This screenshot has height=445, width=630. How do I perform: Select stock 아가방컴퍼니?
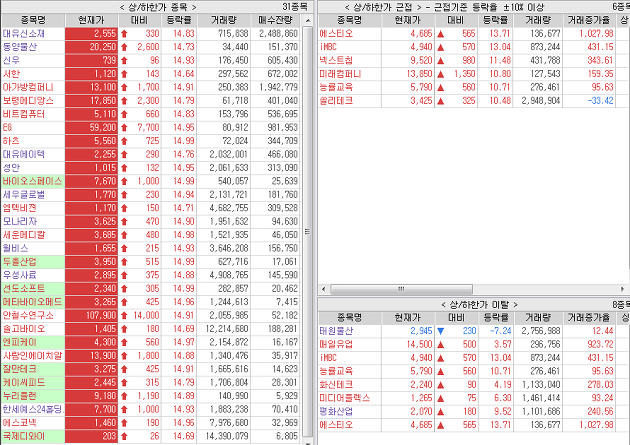pos(28,88)
